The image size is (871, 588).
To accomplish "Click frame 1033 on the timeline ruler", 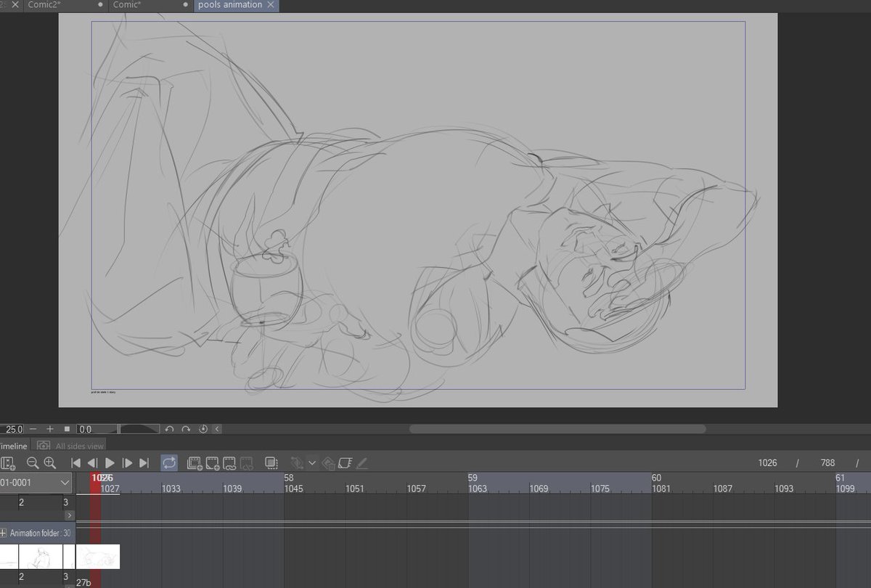I will 171,489.
